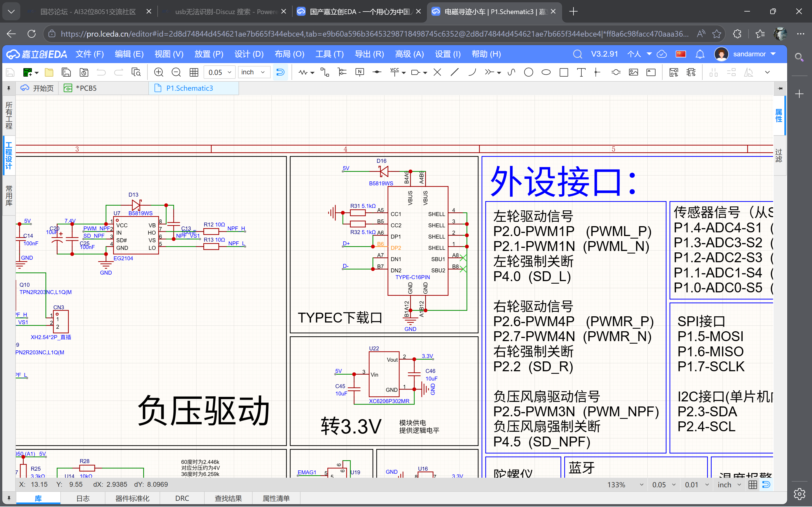Select the Circle drawing tool
The width and height of the screenshot is (812, 507).
528,72
